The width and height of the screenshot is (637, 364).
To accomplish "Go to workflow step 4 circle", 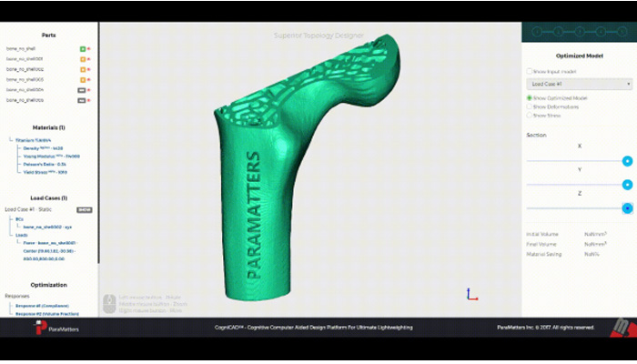I will 601,32.
